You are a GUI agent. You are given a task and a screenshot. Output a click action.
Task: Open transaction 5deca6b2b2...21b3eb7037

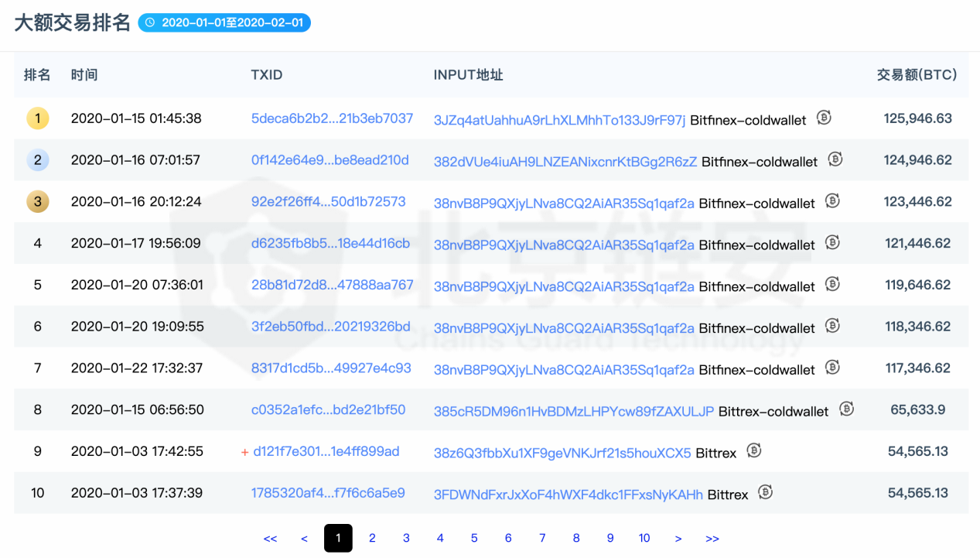click(x=332, y=118)
